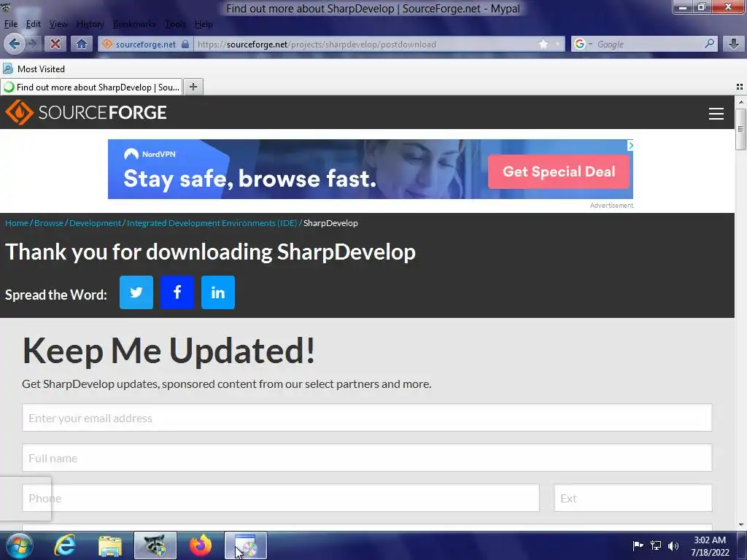Open the SourceForge hamburger menu
The width and height of the screenshot is (747, 560).
point(716,113)
